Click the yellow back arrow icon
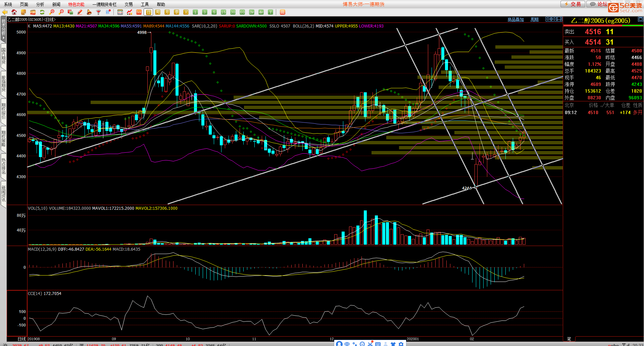This screenshot has width=644, height=346. coord(5,12)
